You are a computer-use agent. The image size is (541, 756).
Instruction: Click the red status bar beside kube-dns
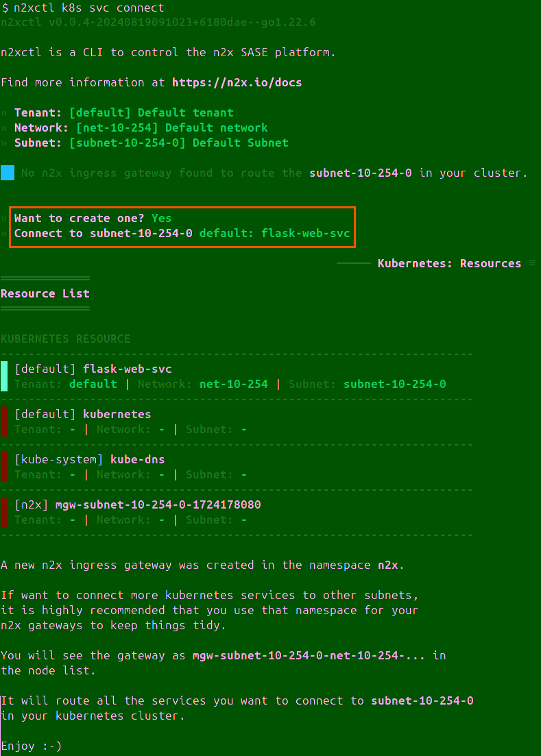click(x=4, y=467)
